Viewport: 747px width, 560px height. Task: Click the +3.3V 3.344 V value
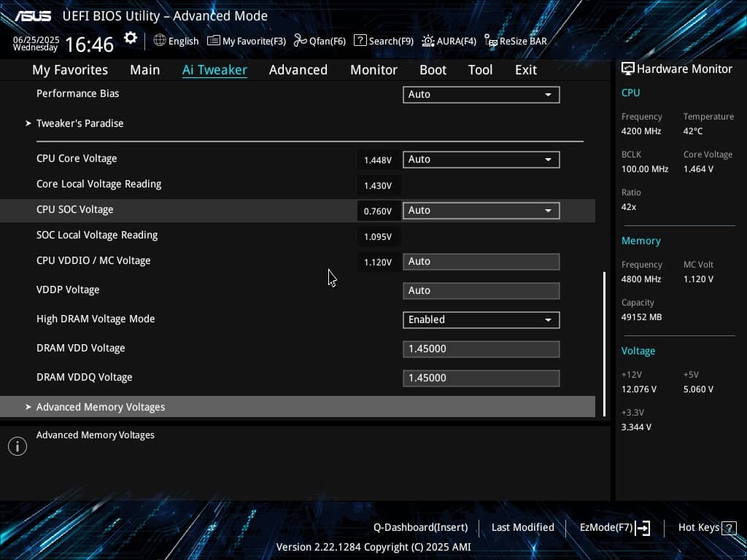tap(636, 427)
